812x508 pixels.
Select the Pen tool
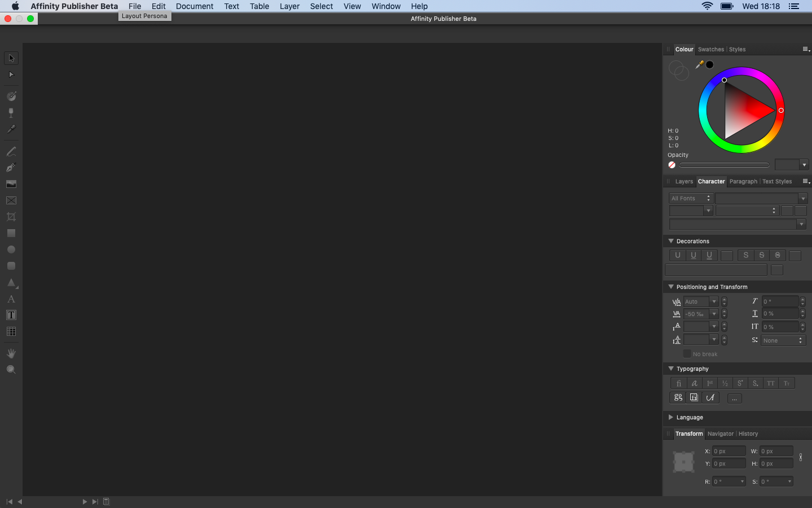tap(11, 168)
